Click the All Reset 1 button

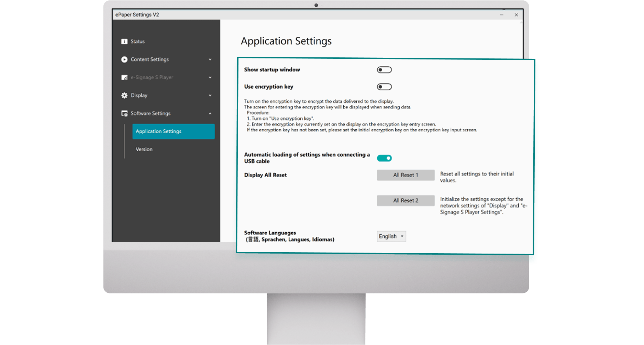point(406,175)
